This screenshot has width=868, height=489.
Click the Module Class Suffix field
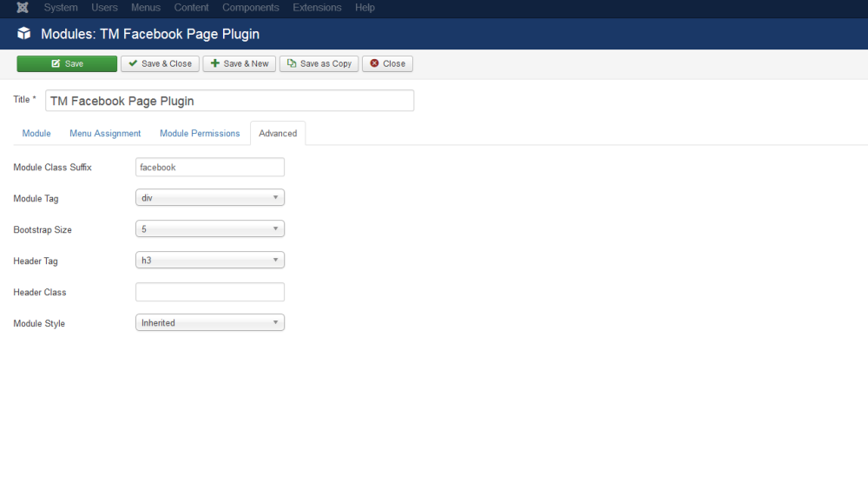[x=210, y=168]
